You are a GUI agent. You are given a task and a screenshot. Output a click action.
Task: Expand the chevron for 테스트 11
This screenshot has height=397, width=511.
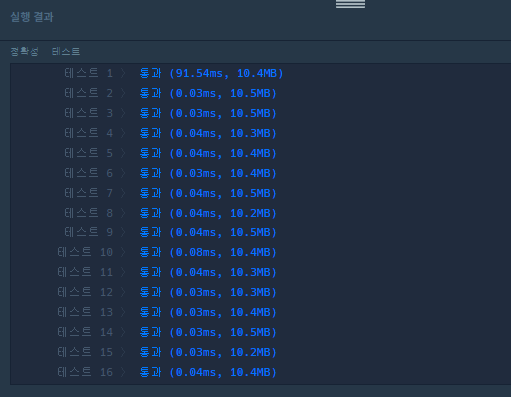pos(123,272)
